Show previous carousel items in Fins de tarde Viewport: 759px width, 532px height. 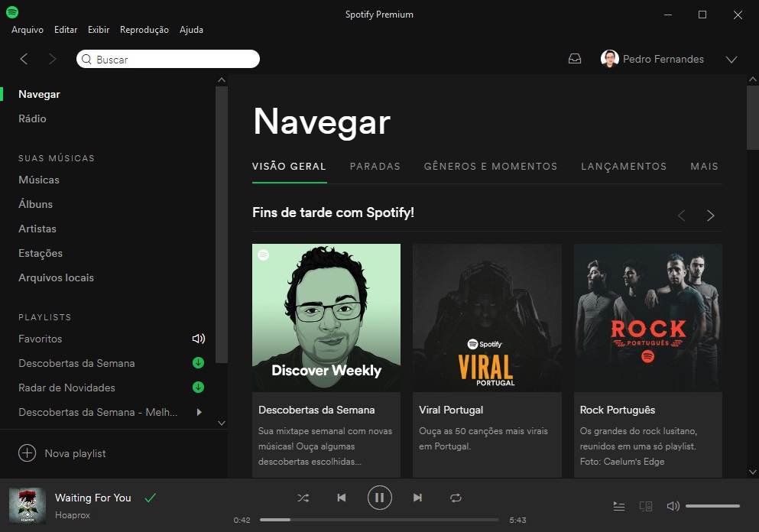pos(682,216)
